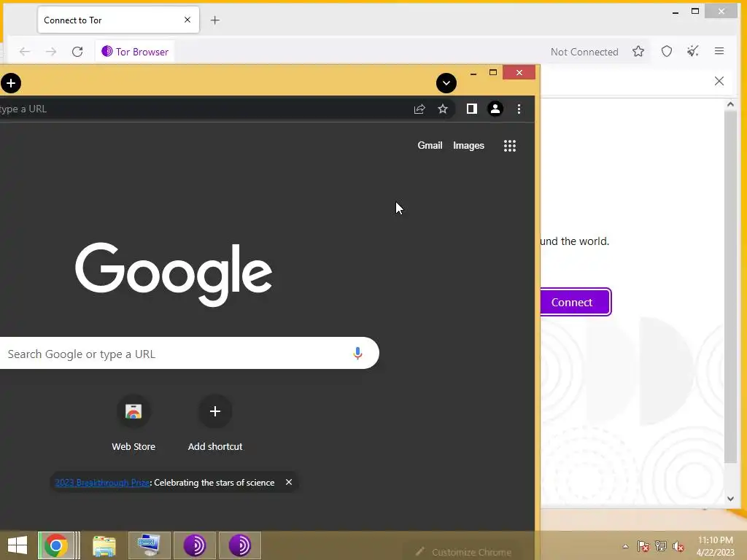Open Chrome three-dot menu
747x560 pixels.
click(x=519, y=109)
